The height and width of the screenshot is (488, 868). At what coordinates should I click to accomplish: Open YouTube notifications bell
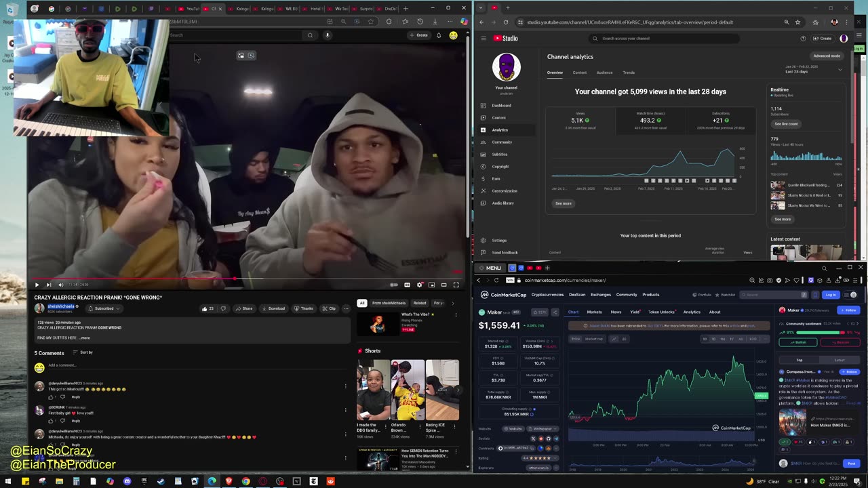439,35
